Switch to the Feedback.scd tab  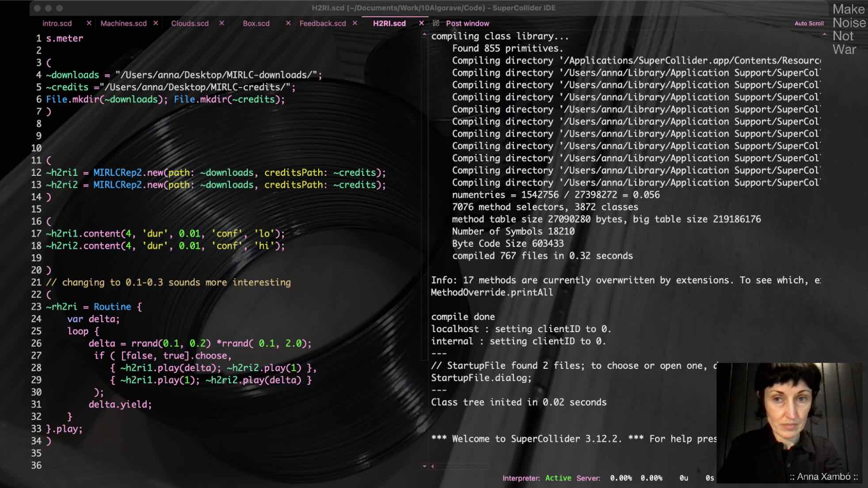coord(323,23)
